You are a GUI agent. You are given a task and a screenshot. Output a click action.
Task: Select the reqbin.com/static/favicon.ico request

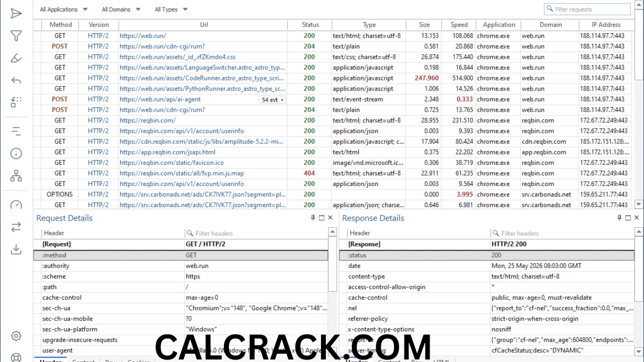(x=172, y=163)
